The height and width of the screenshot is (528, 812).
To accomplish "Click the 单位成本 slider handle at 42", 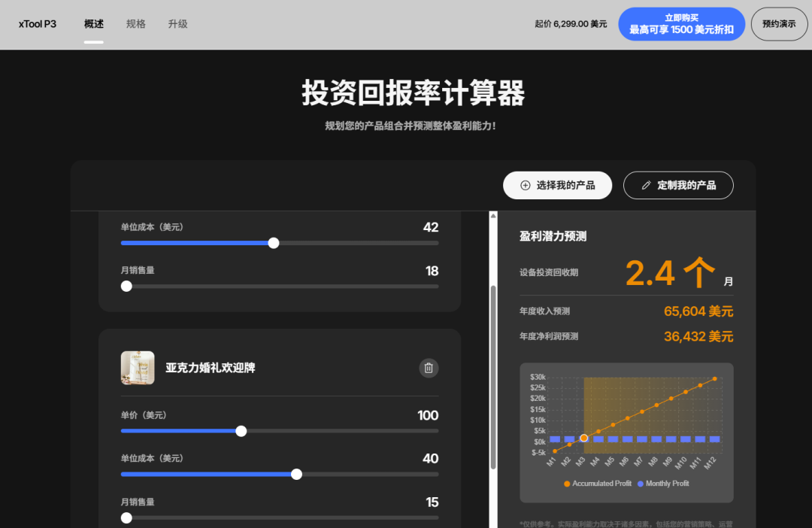I will pyautogui.click(x=274, y=243).
